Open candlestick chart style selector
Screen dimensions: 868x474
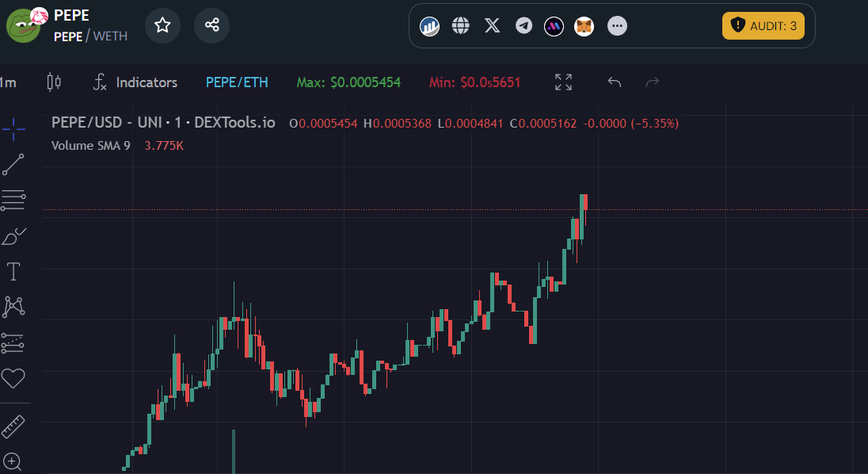[x=54, y=82]
